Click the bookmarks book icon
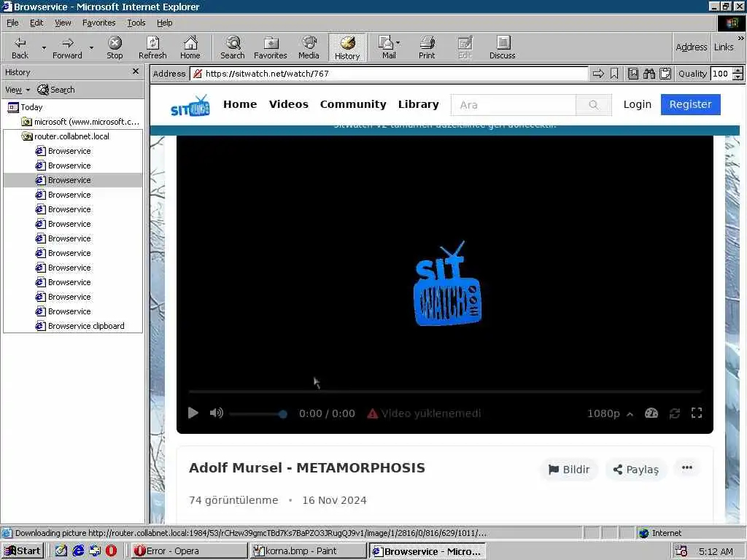This screenshot has width=747, height=560. pyautogui.click(x=633, y=74)
